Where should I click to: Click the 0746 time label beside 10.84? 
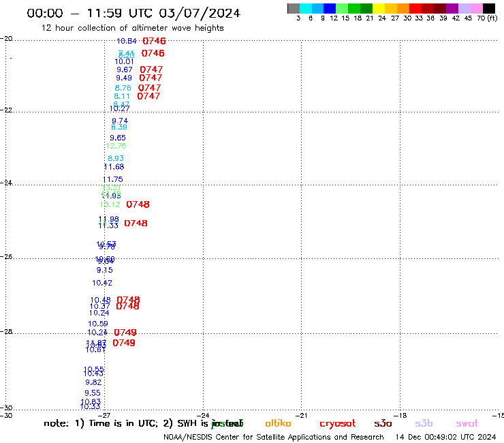pos(155,41)
